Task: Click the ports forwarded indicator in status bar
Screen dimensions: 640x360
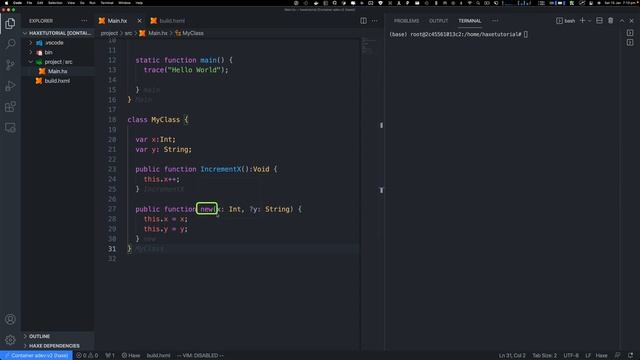Action: 110,356
